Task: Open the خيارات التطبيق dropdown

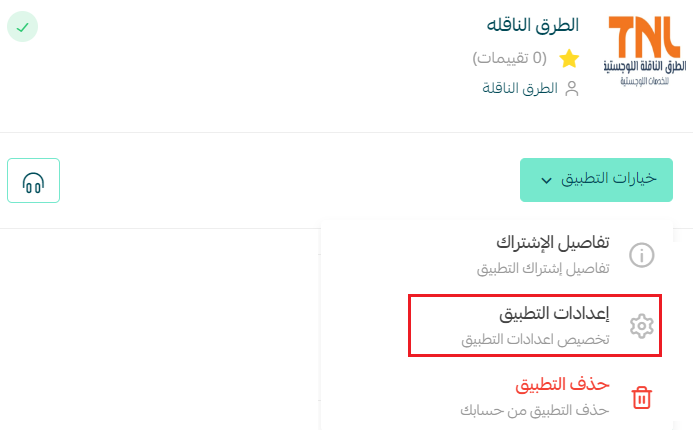Action: 596,180
